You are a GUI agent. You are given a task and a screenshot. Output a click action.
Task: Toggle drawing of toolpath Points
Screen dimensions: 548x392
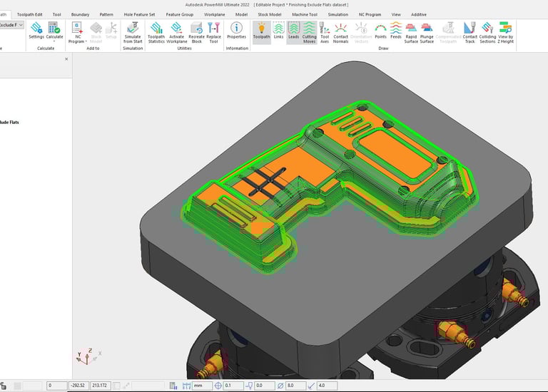(380, 31)
